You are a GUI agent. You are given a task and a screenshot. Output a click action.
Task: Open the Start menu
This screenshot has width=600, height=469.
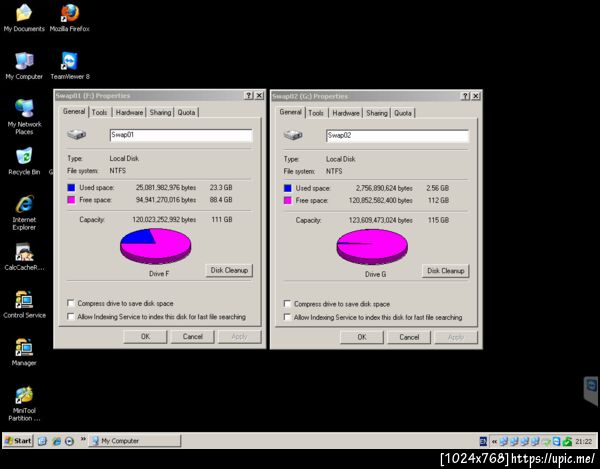coord(18,441)
